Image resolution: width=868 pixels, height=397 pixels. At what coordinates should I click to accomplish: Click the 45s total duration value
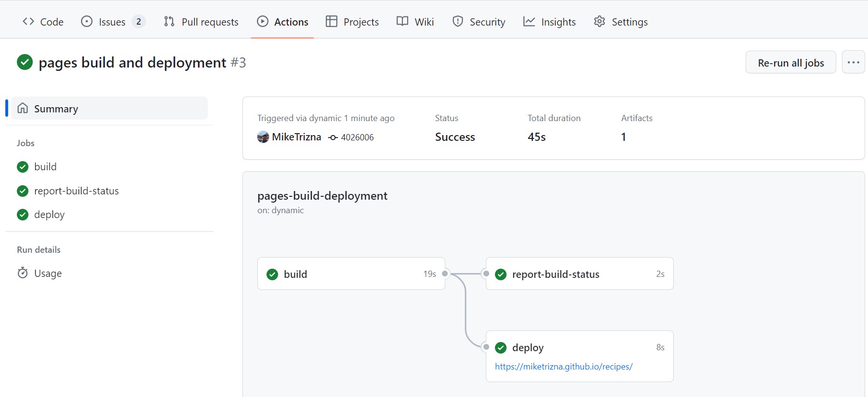pyautogui.click(x=536, y=137)
